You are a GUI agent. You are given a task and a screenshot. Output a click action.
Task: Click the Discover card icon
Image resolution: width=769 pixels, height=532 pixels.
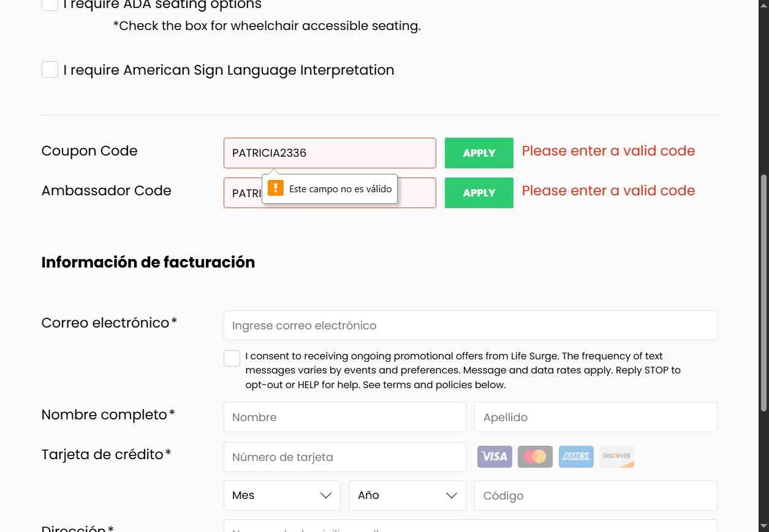point(616,457)
